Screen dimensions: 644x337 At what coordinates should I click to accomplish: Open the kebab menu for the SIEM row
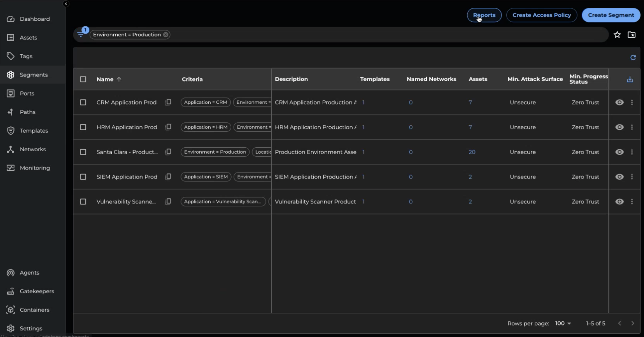coord(632,177)
